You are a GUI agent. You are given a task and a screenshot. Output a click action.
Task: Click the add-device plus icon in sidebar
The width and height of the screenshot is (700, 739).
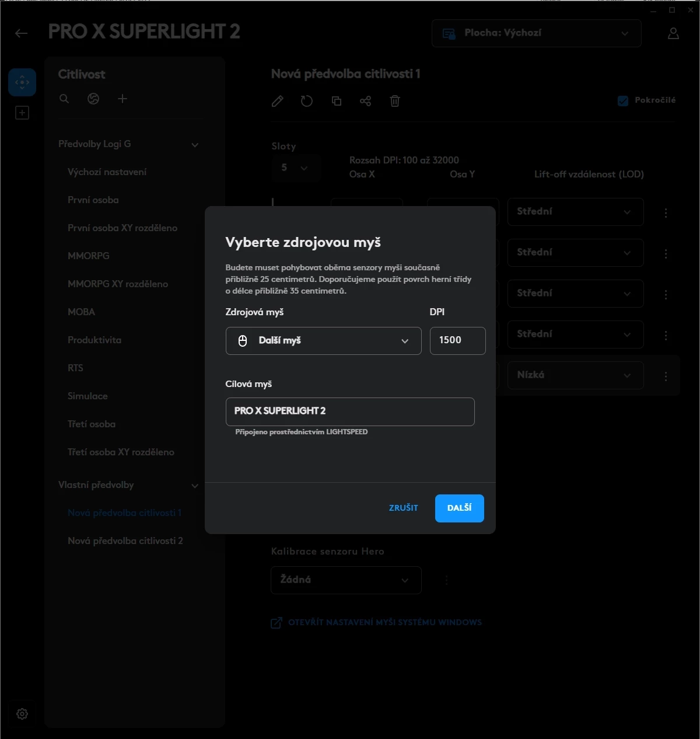22,113
